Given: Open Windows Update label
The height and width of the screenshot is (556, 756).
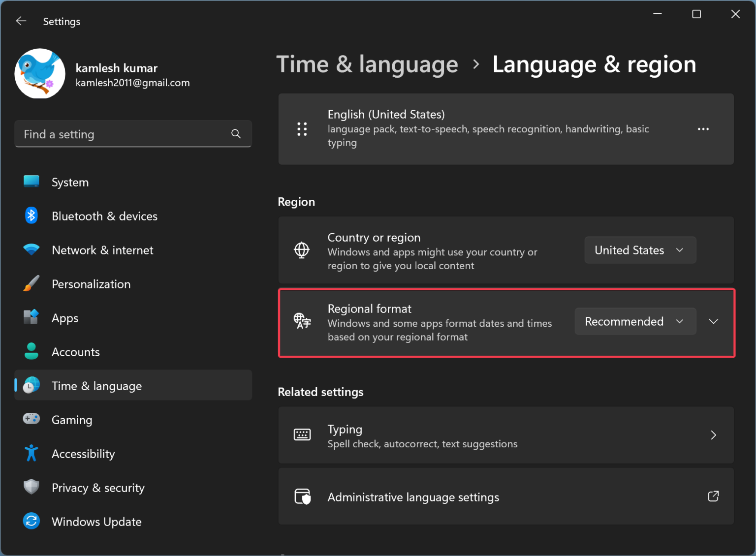Looking at the screenshot, I should pyautogui.click(x=96, y=522).
